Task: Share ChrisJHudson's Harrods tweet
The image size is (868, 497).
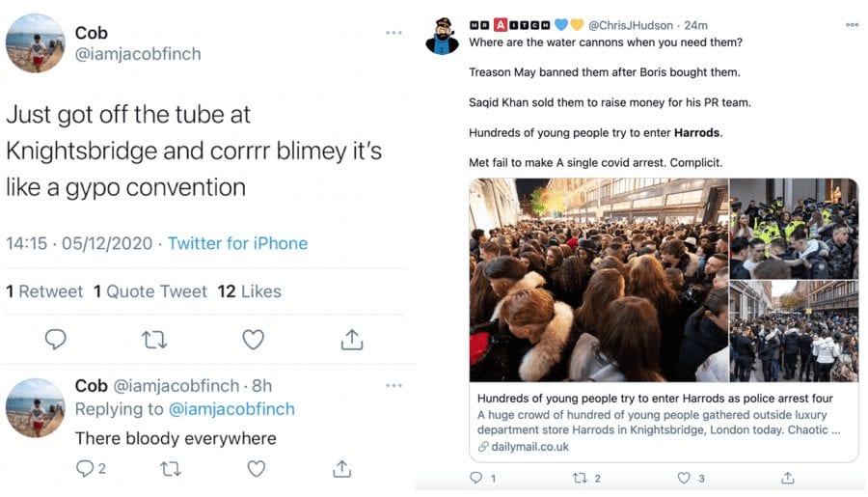Action: point(788,478)
